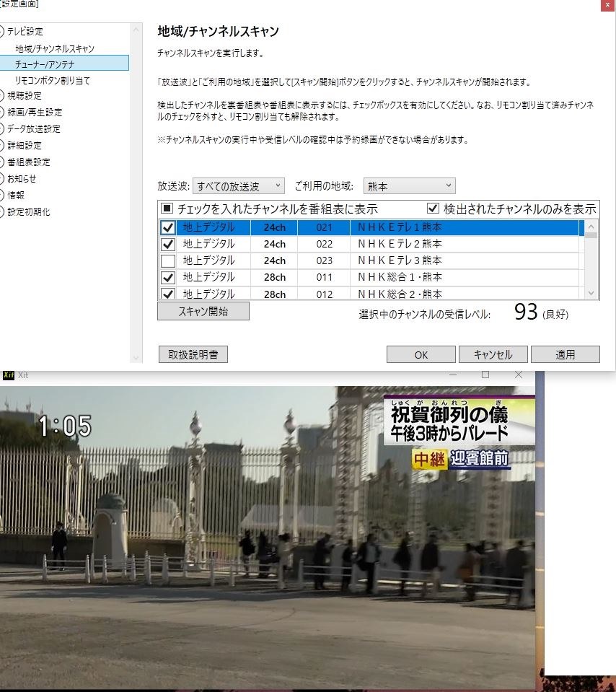This screenshot has width=616, height=692.
Task: Uncheck the NHK Eテレ2熊本 channel checkbox
Action: [167, 244]
